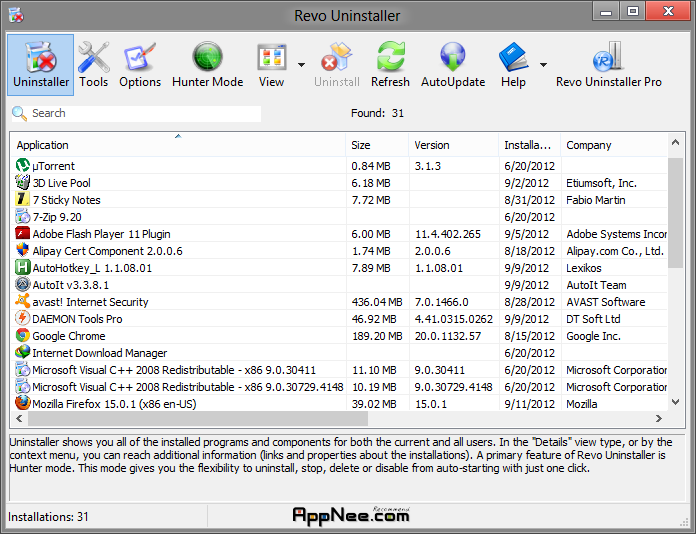Select Google Chrome entry text
Screen dimensions: 696x534
[69, 336]
